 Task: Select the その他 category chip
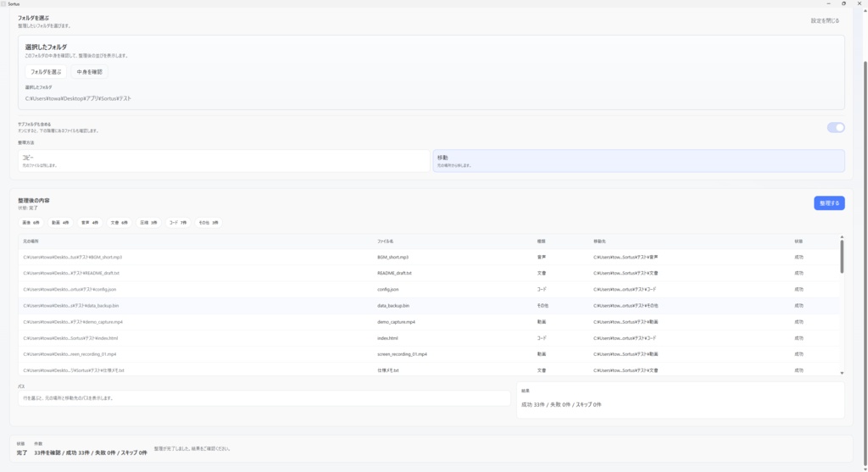209,222
